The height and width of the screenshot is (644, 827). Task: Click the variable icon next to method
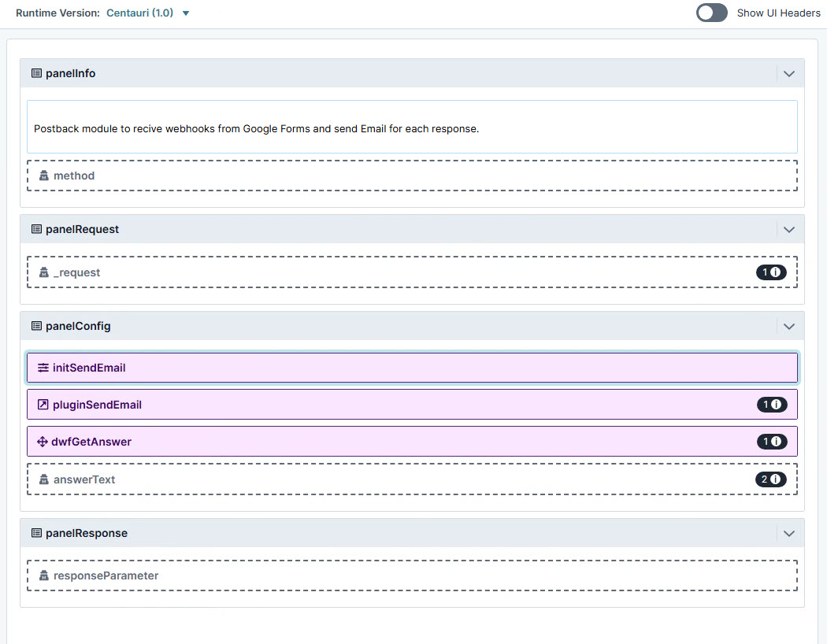(43, 176)
